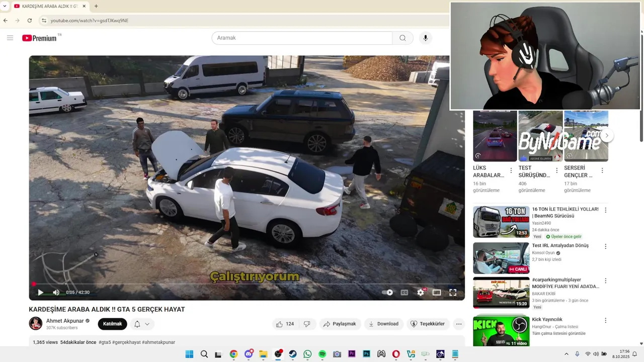
Task: Open Test IRL Antalyadan Dönüş live stream
Action: (x=501, y=258)
